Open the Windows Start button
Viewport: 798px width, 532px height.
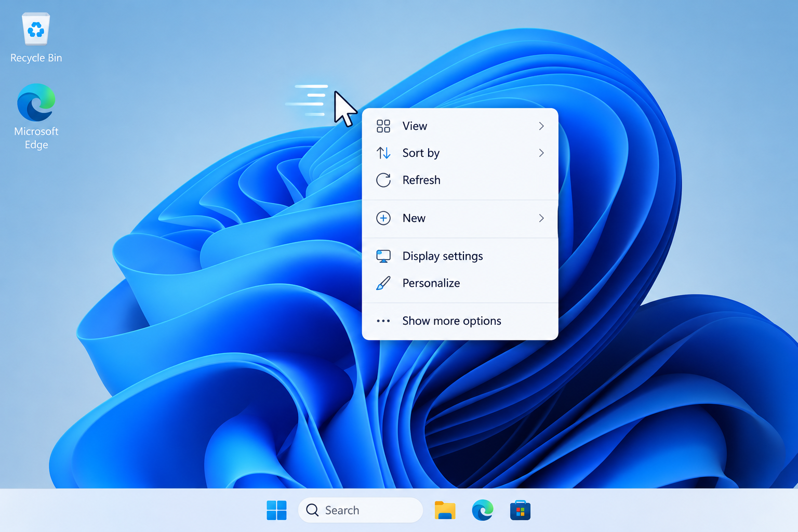(276, 510)
